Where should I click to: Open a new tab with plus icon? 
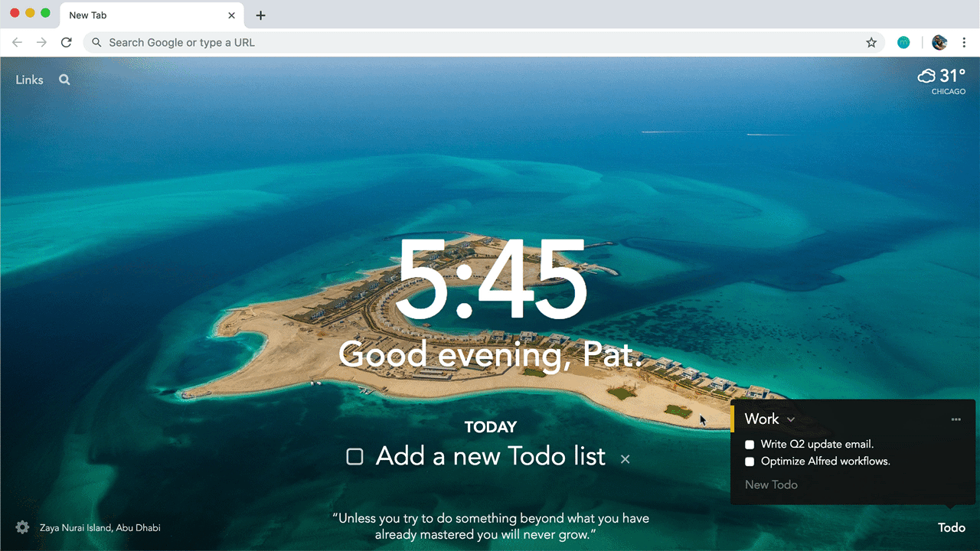point(260,15)
